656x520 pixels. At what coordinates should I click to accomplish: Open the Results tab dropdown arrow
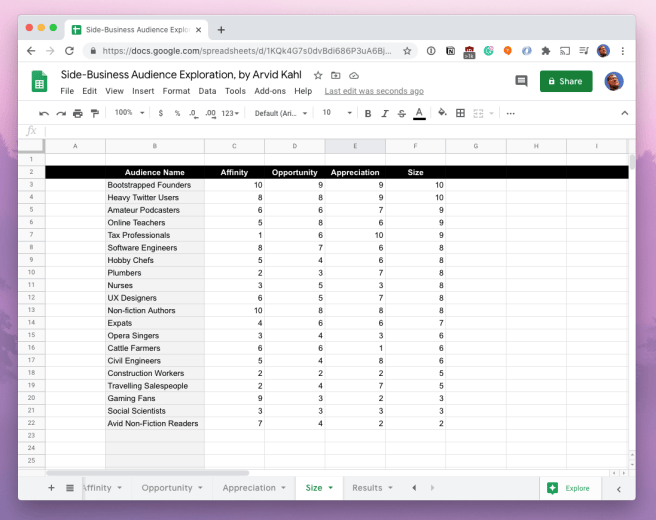(390, 488)
